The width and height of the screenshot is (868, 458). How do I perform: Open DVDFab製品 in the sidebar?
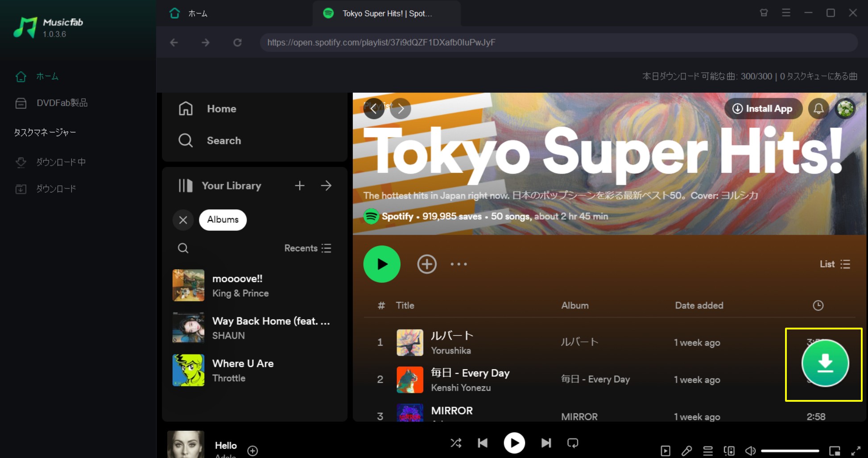(x=51, y=103)
